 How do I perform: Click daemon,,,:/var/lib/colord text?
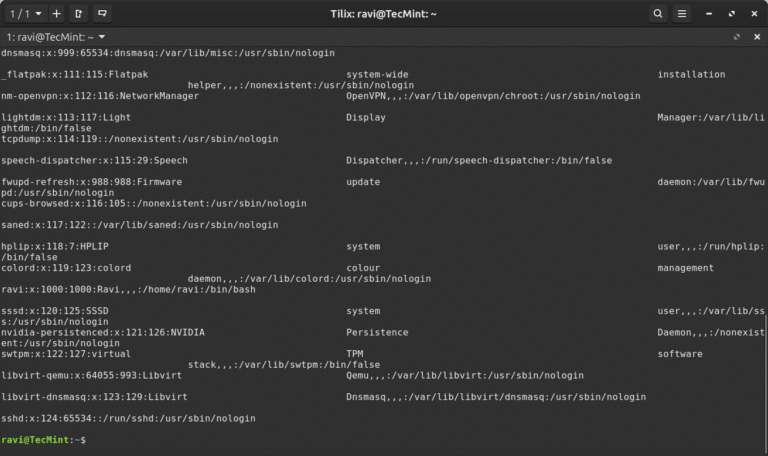point(310,279)
